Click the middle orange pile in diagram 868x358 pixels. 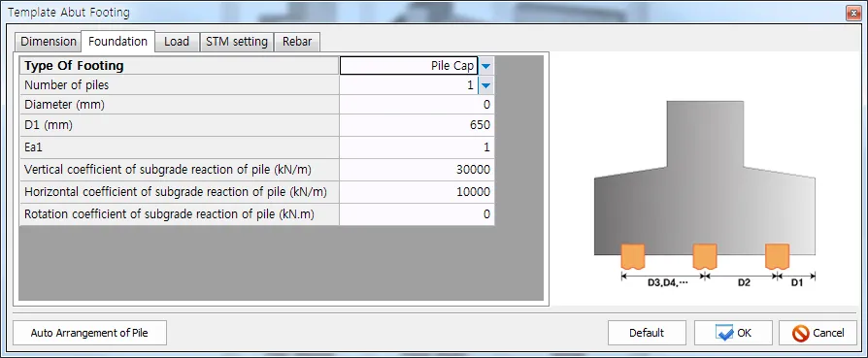705,256
